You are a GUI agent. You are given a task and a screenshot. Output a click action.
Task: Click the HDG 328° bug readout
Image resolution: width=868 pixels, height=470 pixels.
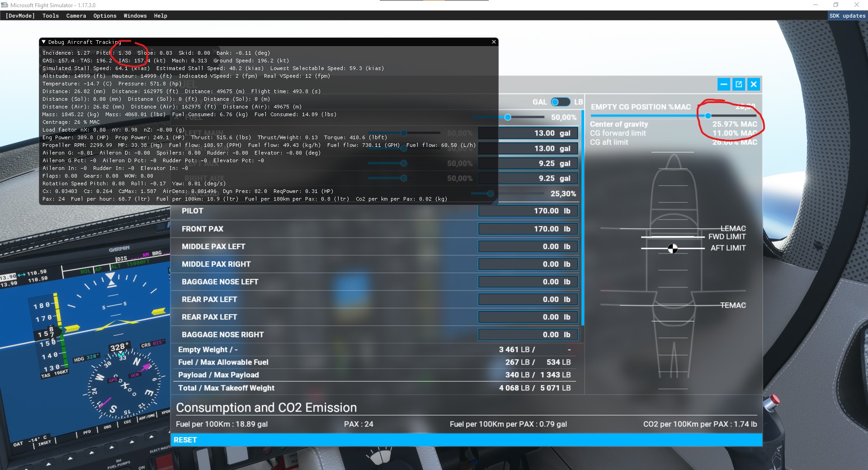[x=86, y=358]
